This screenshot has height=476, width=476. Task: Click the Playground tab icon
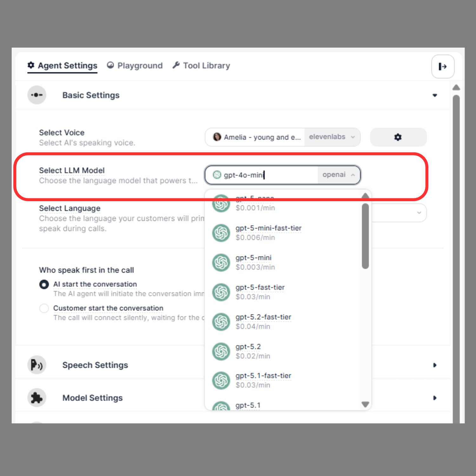110,65
